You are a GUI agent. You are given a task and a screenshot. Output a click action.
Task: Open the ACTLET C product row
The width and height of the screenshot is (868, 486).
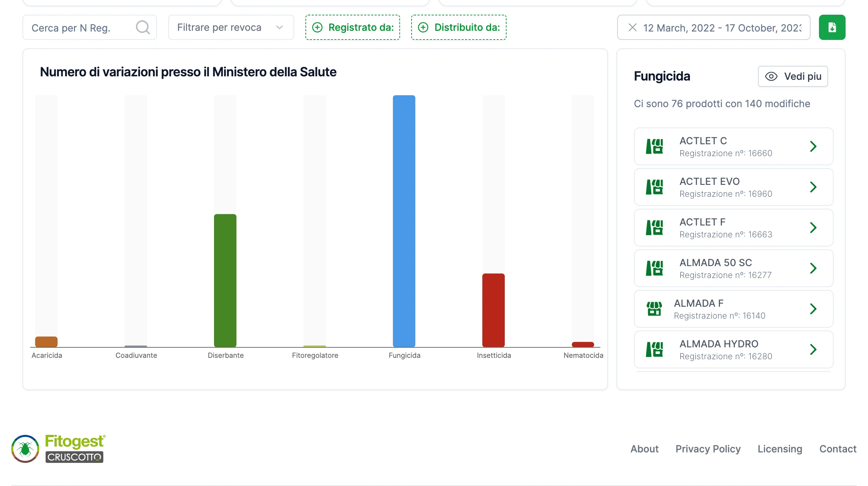[733, 146]
